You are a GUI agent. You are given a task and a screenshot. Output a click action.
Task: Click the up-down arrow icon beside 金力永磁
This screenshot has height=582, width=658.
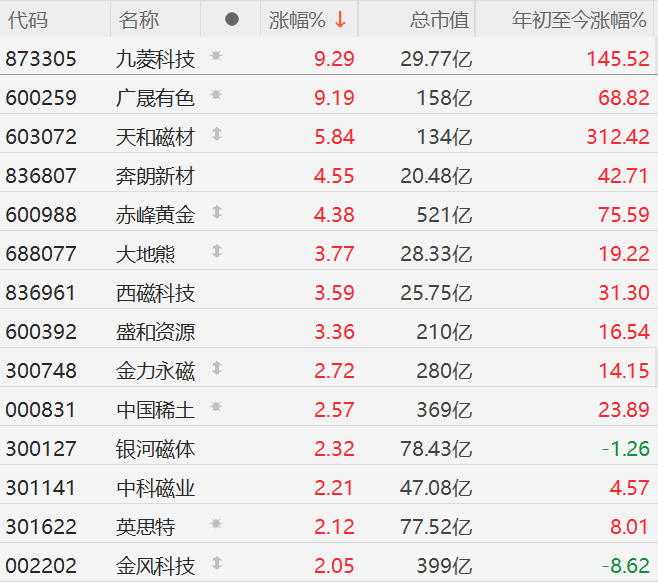(217, 368)
